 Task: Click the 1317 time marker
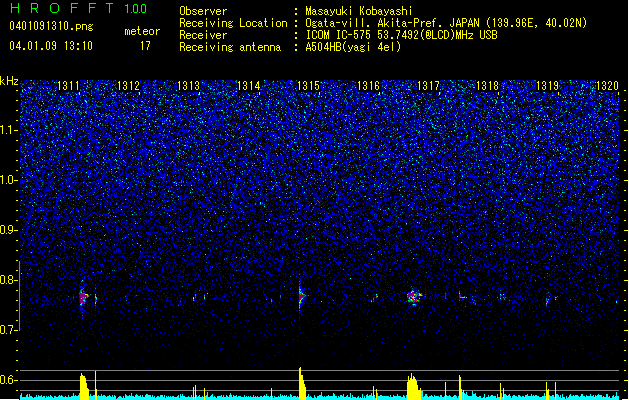click(x=428, y=86)
